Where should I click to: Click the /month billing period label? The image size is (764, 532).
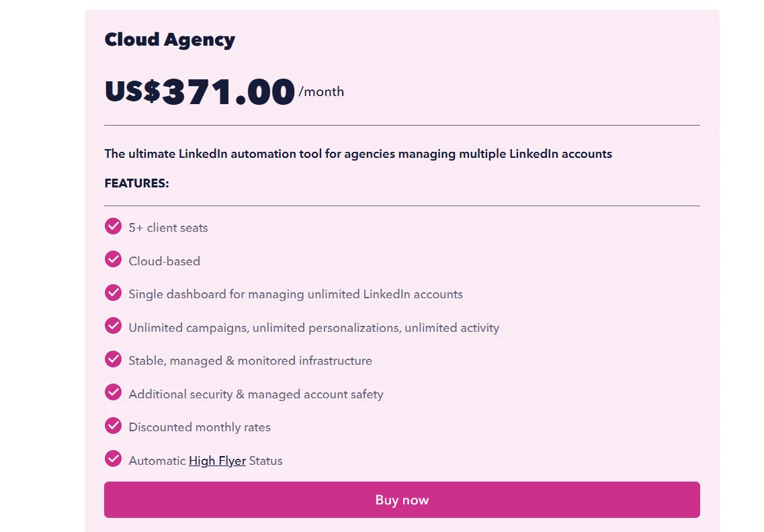pyautogui.click(x=321, y=92)
